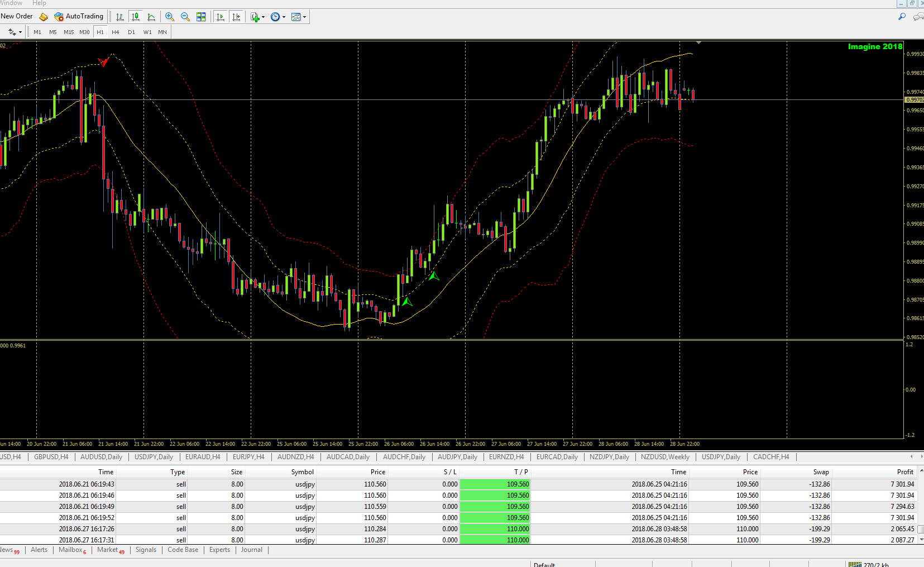Click the Profit column header
Screen dimensions: 924x567
(904, 472)
